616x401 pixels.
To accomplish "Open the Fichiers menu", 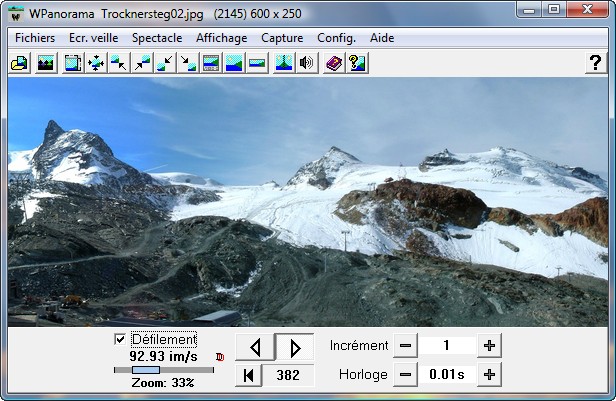I will click(x=35, y=38).
